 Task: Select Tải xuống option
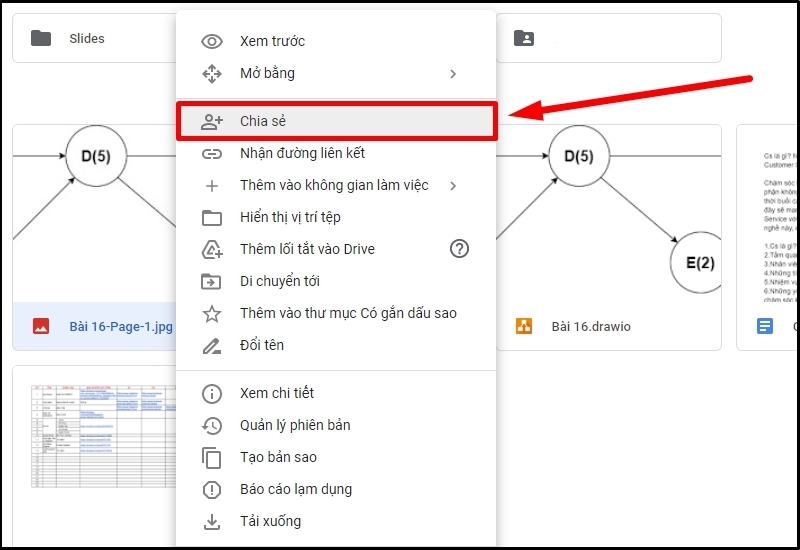coord(336,522)
